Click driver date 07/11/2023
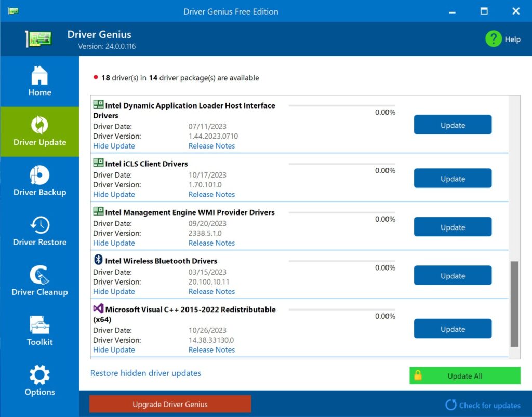The height and width of the screenshot is (417, 532). 207,127
